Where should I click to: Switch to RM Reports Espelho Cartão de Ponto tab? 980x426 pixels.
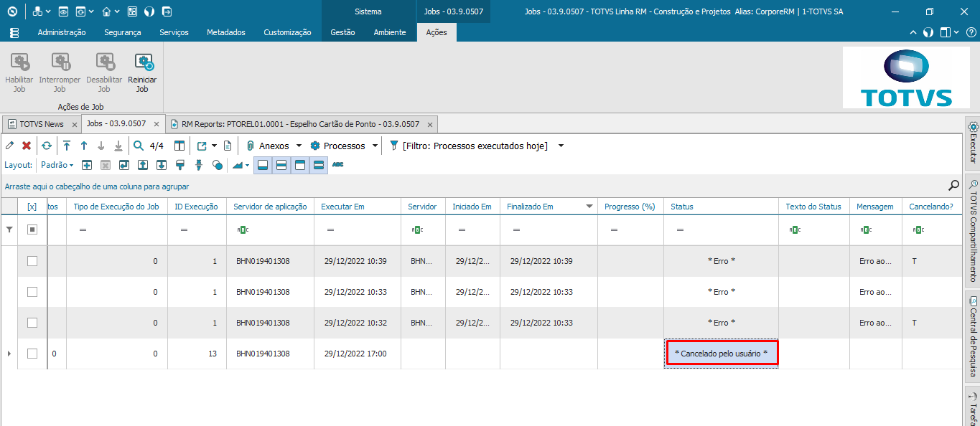click(300, 124)
